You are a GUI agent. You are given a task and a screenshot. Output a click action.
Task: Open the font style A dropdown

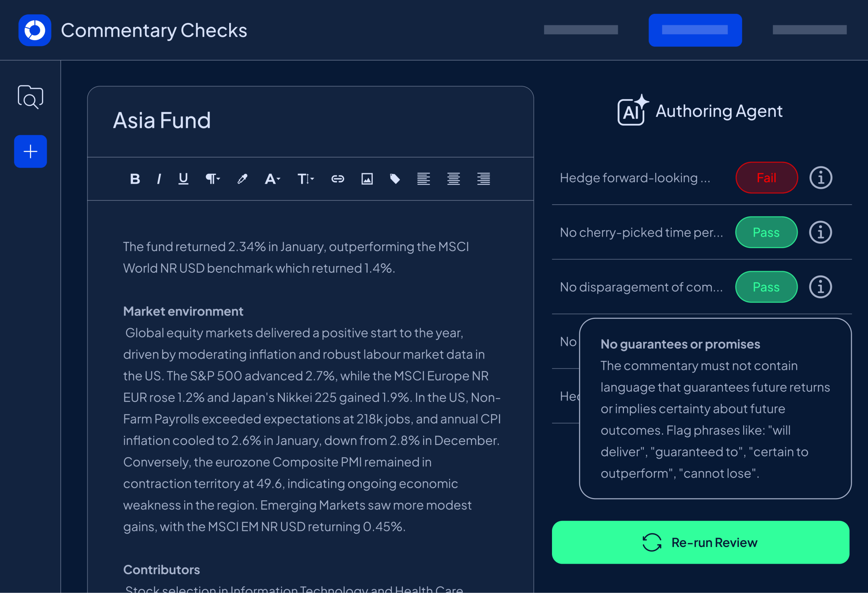pyautogui.click(x=272, y=179)
